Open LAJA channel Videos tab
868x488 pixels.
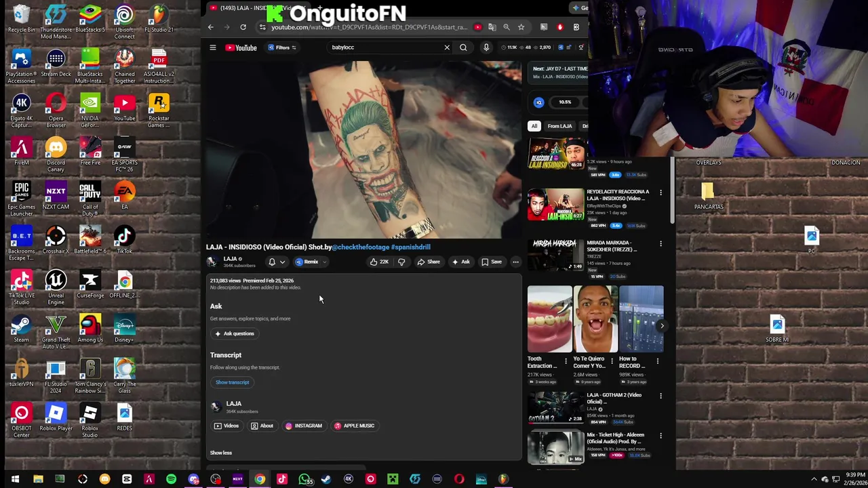pos(226,426)
